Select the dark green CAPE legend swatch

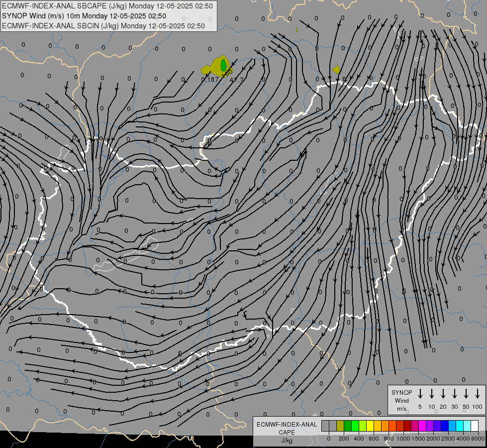pyautogui.click(x=348, y=426)
